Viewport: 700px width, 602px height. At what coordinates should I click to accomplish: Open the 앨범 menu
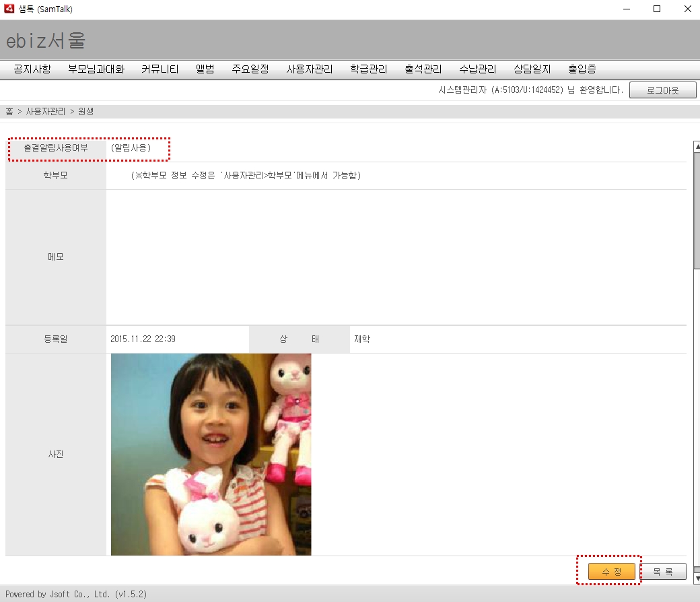coord(205,69)
